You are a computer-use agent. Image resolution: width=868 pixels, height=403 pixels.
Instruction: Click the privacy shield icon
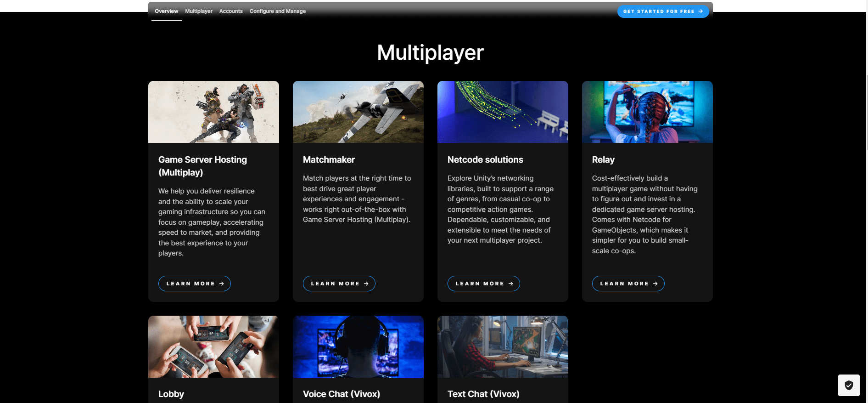[x=848, y=385]
